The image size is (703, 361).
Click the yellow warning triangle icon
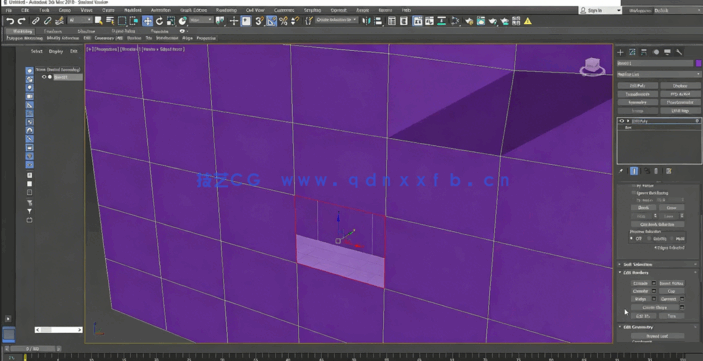click(x=528, y=21)
